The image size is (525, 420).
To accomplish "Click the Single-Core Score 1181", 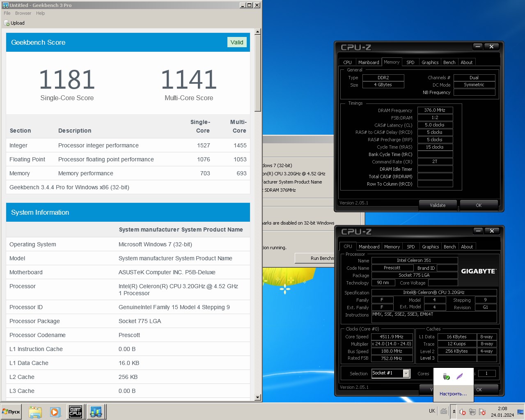I will [67, 80].
